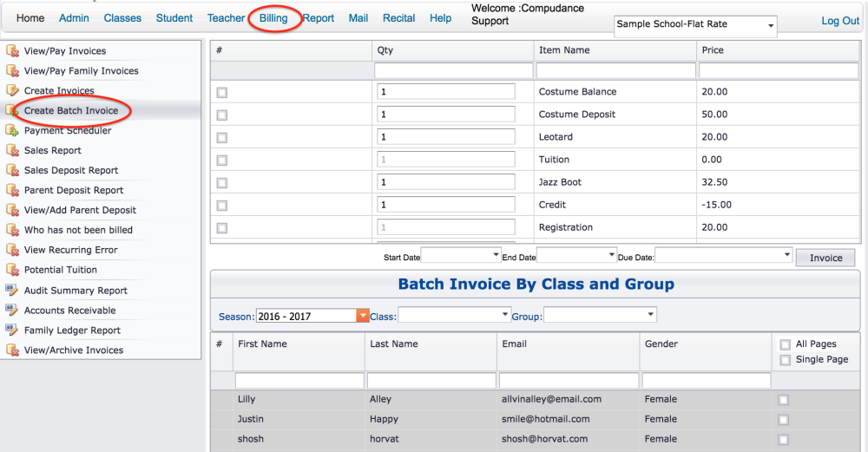Select the Tuition item checkbox
Screen dimensions: 868x452
(222, 160)
